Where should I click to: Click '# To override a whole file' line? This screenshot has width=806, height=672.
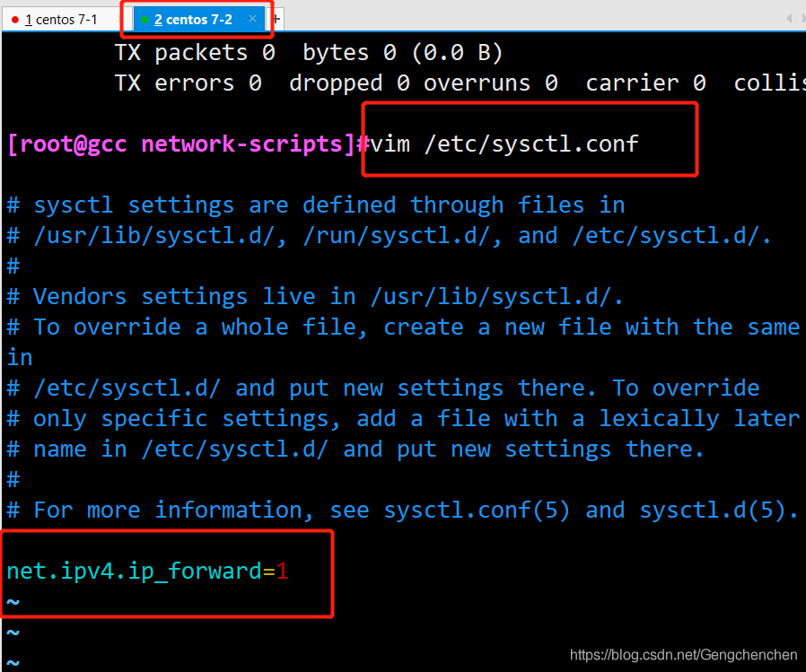[403, 327]
